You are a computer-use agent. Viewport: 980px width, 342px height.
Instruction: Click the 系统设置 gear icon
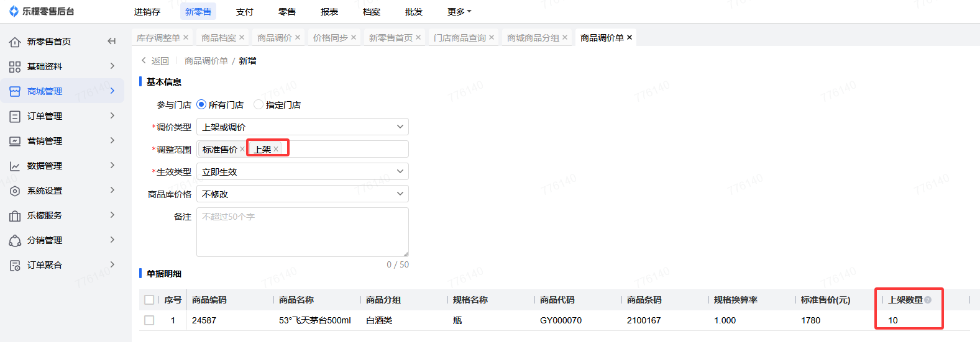(15, 191)
